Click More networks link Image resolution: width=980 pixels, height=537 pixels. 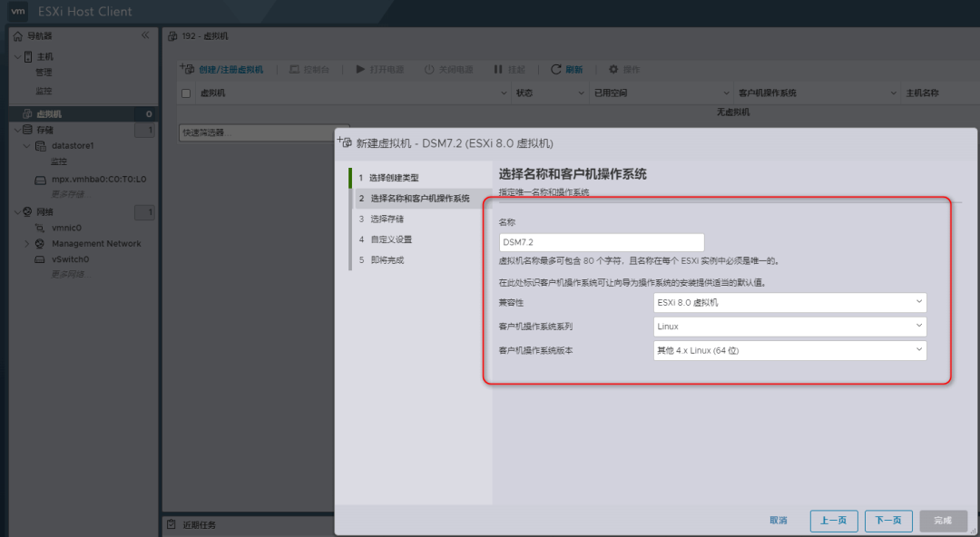(x=71, y=275)
